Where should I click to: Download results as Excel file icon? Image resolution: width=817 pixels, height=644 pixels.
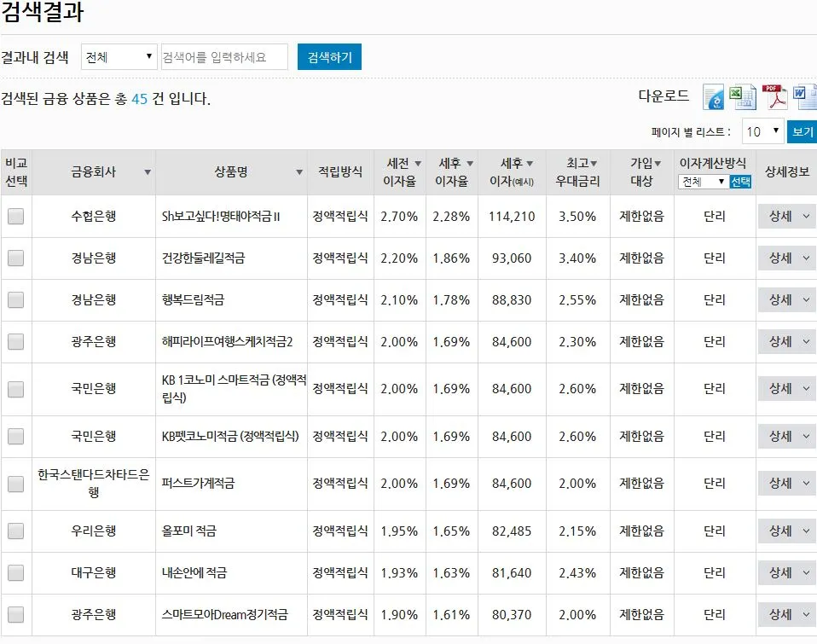pos(742,97)
